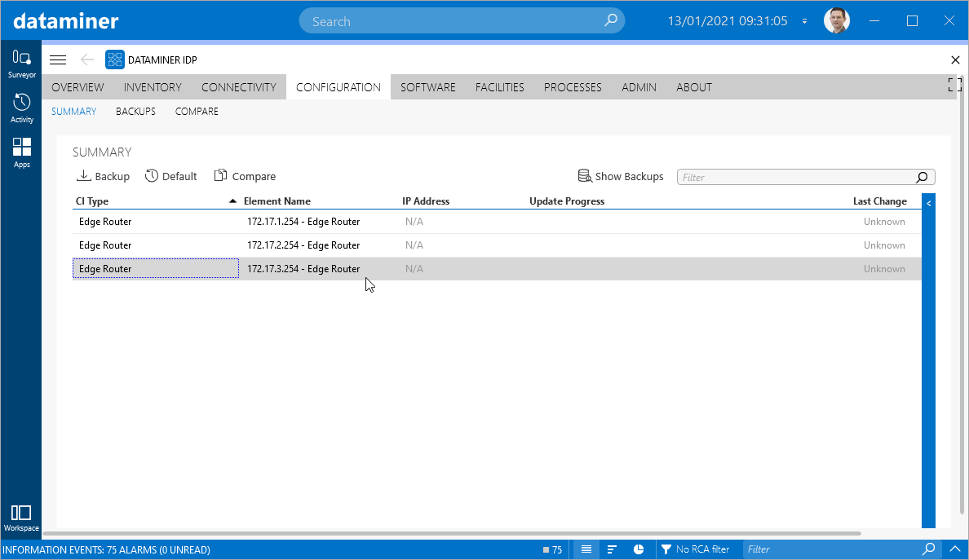Screen dimensions: 969x560
Task: Open the alarm pie chart report icon
Action: 639,549
